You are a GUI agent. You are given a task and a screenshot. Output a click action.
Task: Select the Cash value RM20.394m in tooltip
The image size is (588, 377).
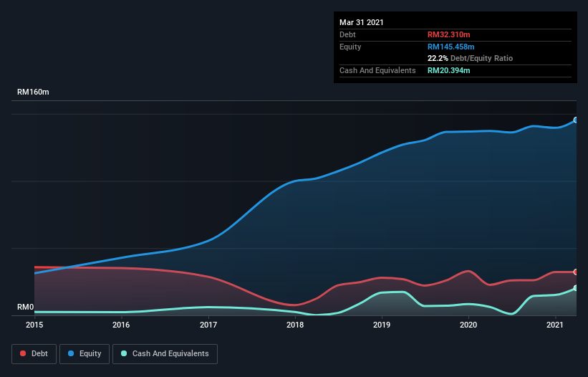(448, 70)
